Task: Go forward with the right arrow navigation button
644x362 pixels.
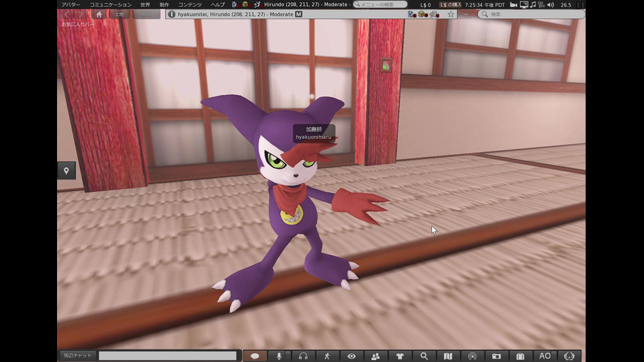Action: [x=80, y=14]
